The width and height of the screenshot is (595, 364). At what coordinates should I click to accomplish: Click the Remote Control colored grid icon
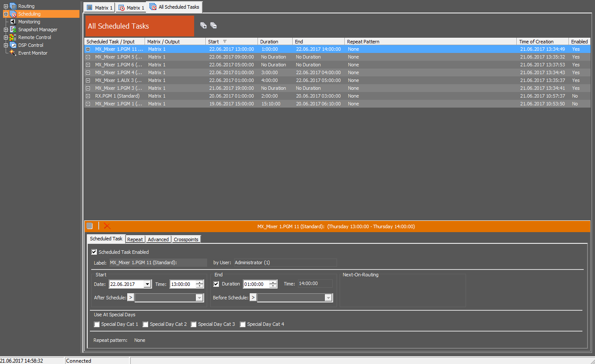tap(13, 37)
